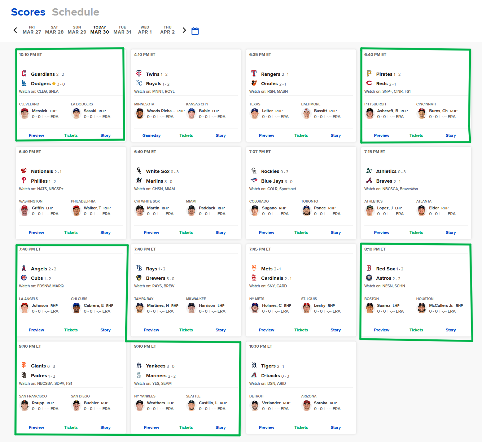The image size is (482, 448).
Task: Open Preview for the Guardians–Dodgers game
Action: [x=36, y=135]
